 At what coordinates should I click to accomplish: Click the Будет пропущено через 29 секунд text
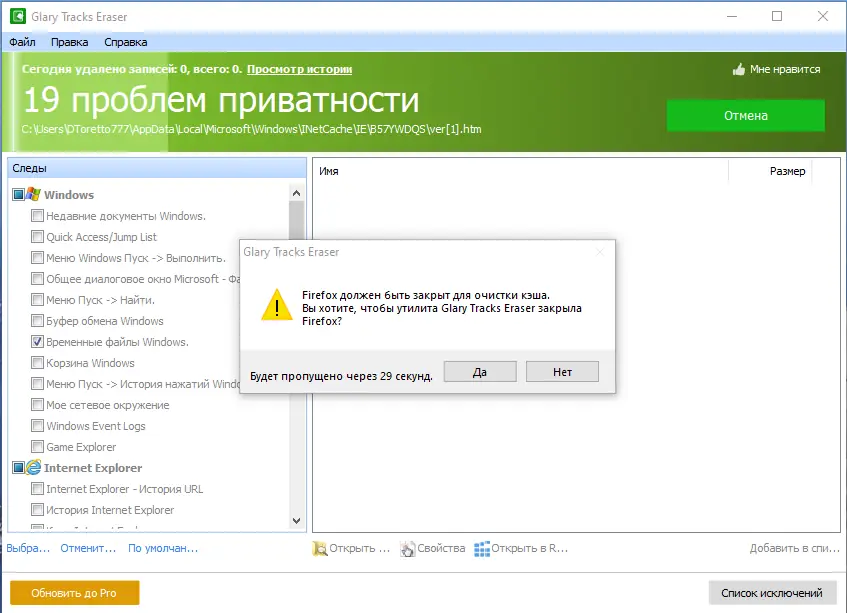coord(341,376)
